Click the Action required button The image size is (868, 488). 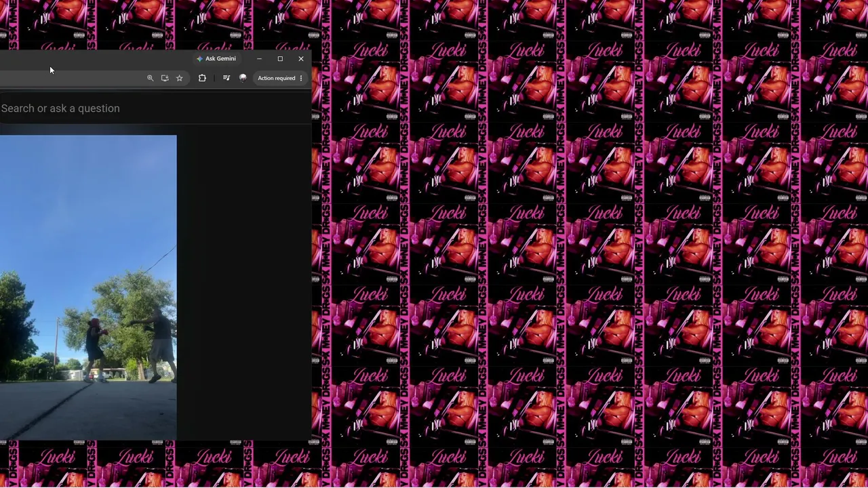(x=277, y=78)
